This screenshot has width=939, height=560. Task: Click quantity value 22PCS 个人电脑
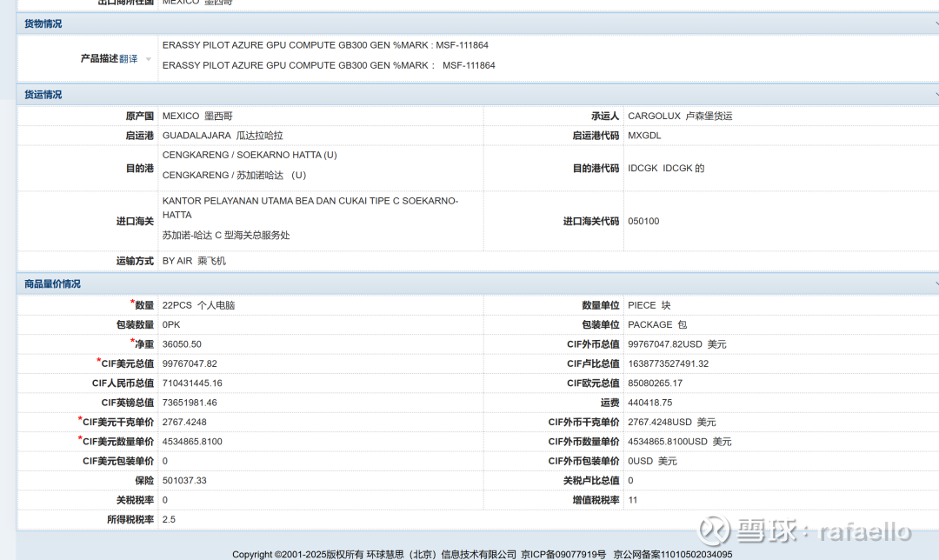point(198,305)
